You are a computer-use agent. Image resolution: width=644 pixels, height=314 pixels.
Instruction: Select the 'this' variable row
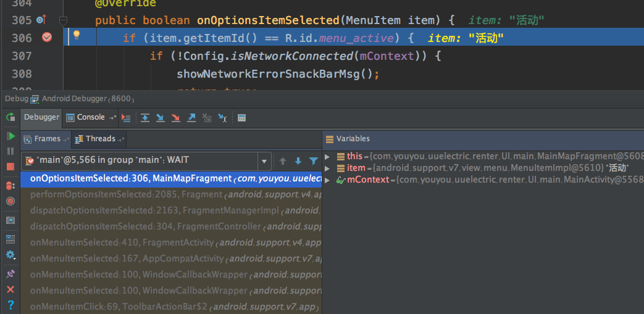[x=483, y=157]
